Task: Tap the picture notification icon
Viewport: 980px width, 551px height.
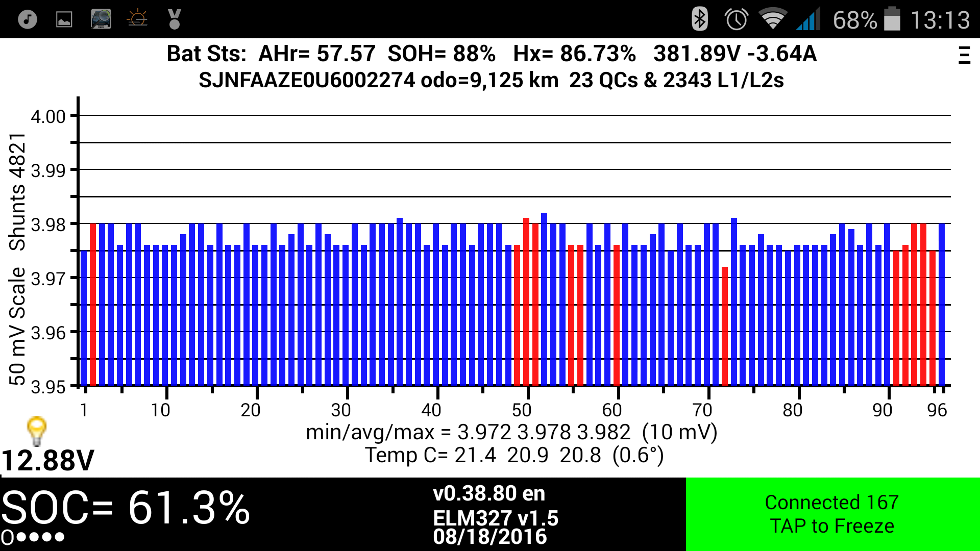Action: tap(64, 19)
